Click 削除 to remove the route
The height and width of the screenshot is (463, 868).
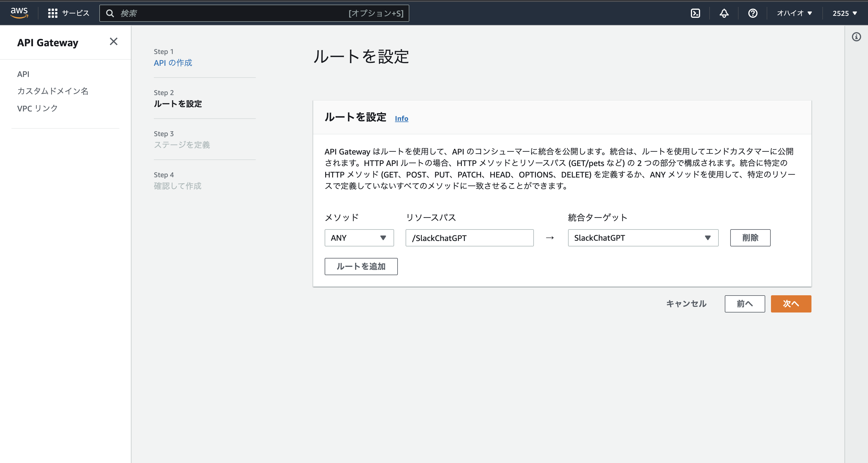click(x=750, y=238)
